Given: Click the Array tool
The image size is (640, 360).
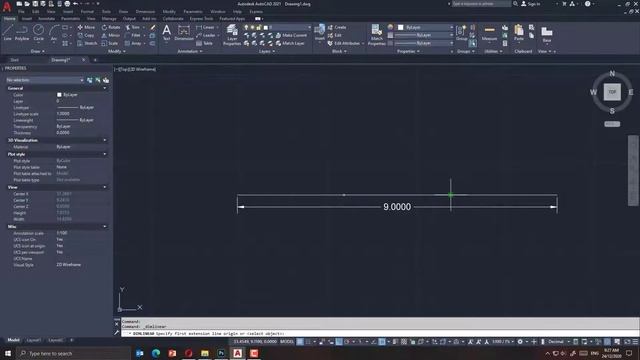Looking at the screenshot, I should click(x=133, y=43).
